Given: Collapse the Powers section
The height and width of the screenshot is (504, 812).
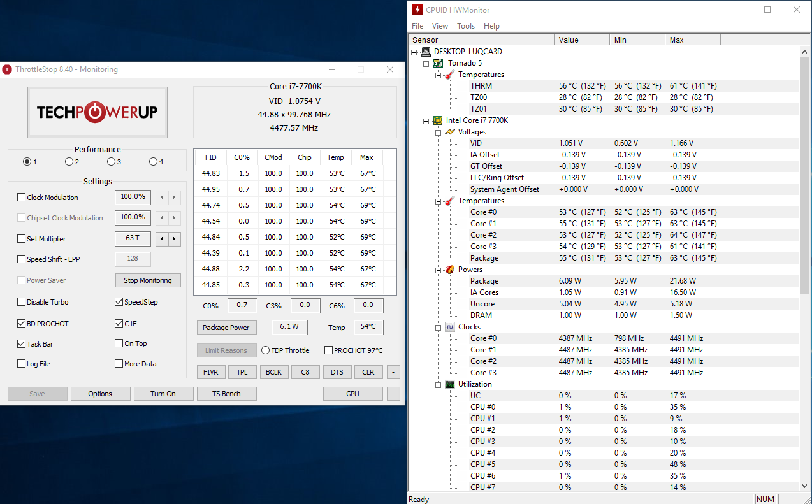Looking at the screenshot, I should 438,270.
